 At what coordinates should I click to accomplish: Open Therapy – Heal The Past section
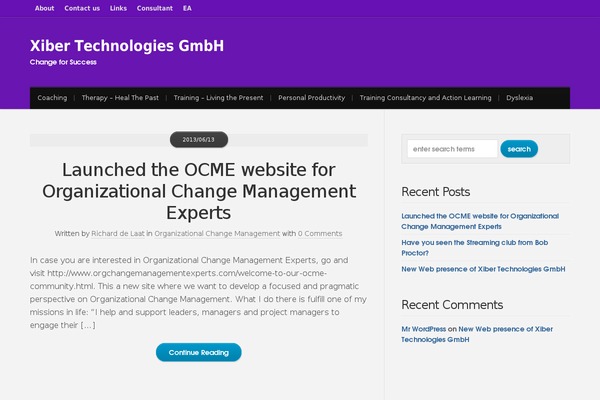point(120,98)
